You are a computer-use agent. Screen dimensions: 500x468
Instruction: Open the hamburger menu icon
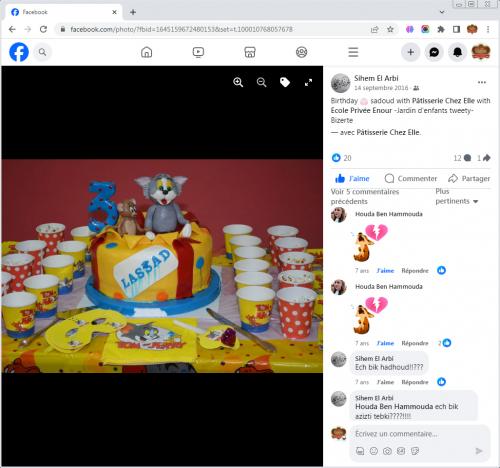353,52
